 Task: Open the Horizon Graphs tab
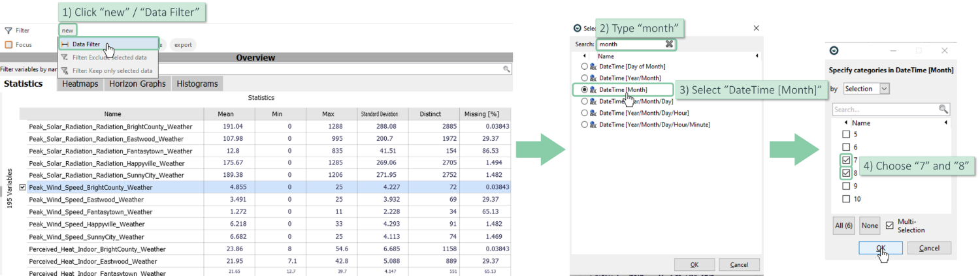click(137, 84)
